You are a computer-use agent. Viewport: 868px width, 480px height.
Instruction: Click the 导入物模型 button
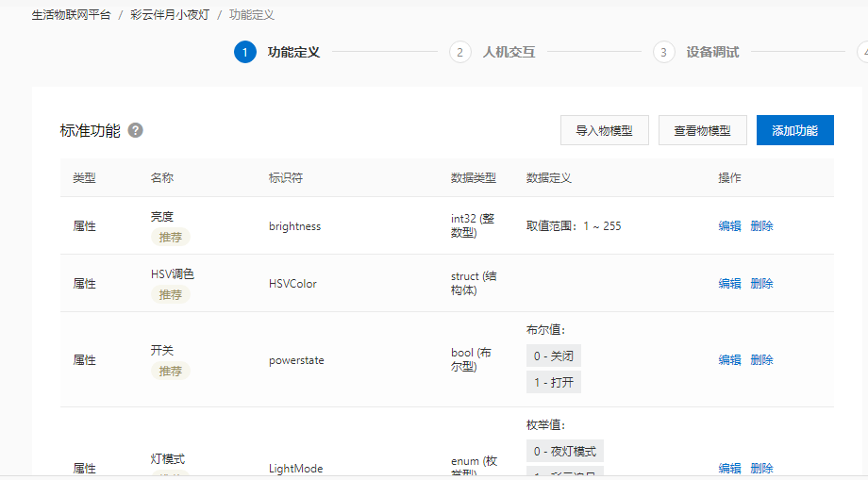pyautogui.click(x=605, y=130)
